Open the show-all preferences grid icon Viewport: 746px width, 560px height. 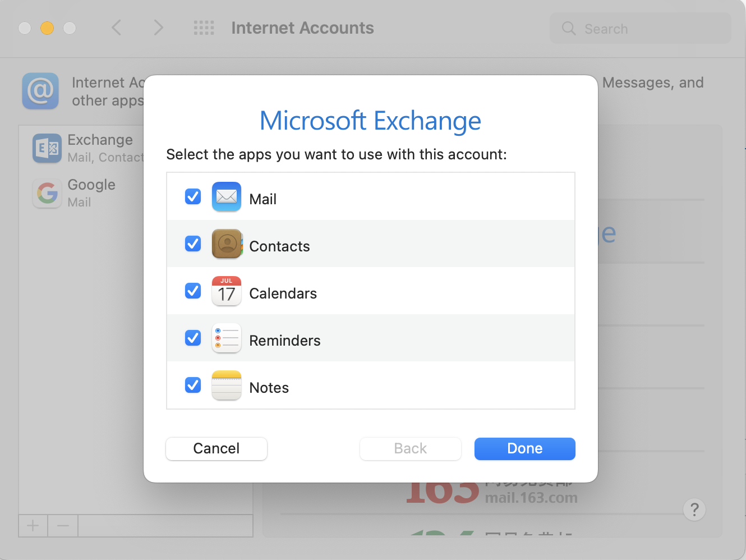point(204,28)
